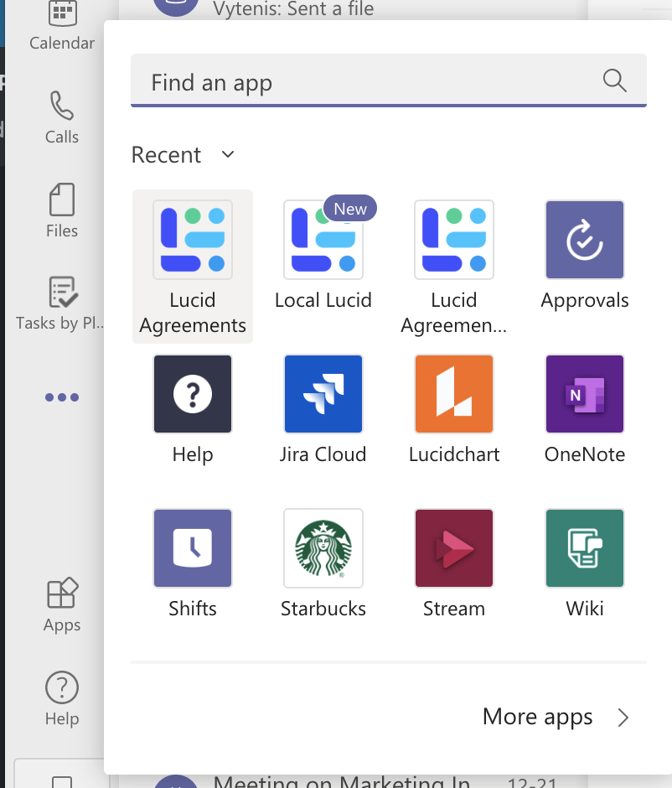Open the Help app tile in the flyout
672x788 pixels.
[x=193, y=410]
